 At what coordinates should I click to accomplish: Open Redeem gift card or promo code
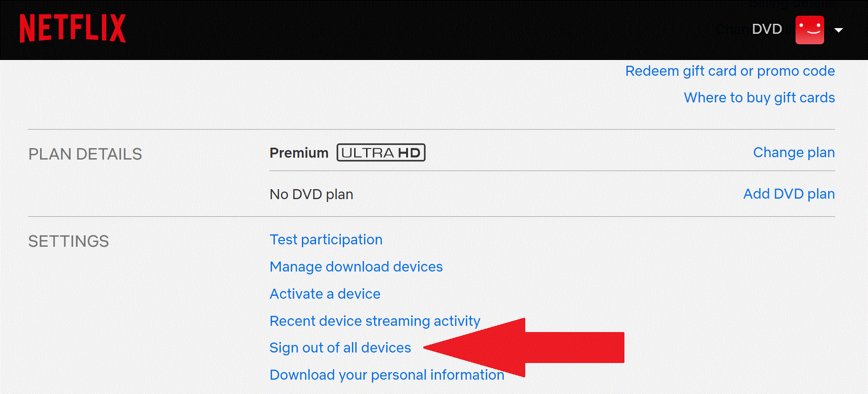point(730,71)
